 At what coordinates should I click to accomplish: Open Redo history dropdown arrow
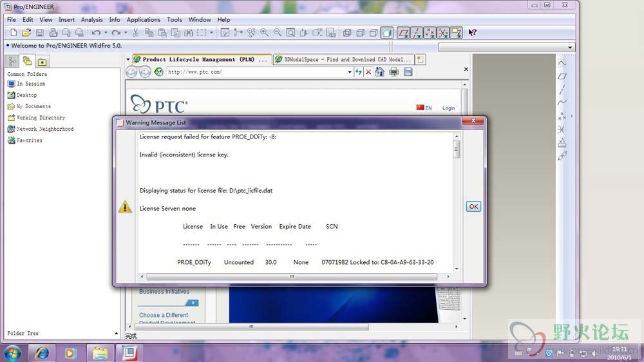(x=126, y=32)
